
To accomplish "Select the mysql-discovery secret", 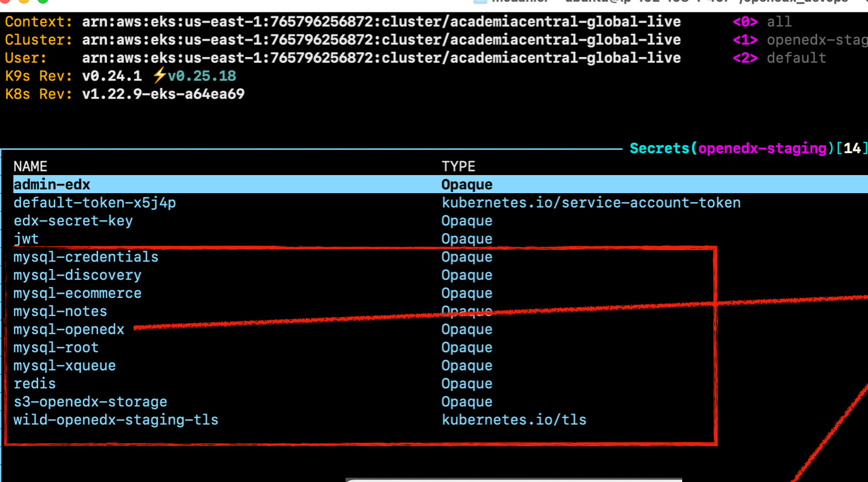I will [77, 275].
